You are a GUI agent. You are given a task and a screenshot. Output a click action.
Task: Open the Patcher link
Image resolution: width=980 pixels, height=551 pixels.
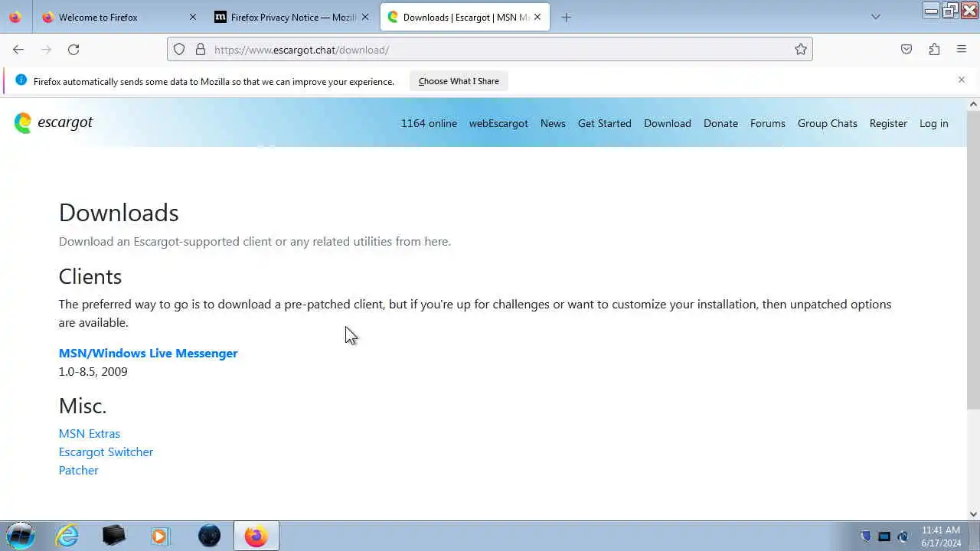[x=78, y=470]
